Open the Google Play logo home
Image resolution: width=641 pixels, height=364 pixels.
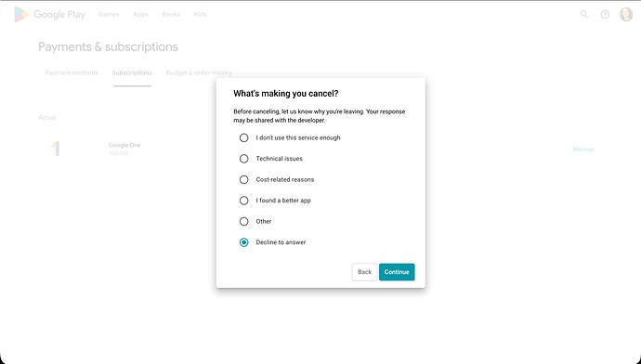pos(50,15)
